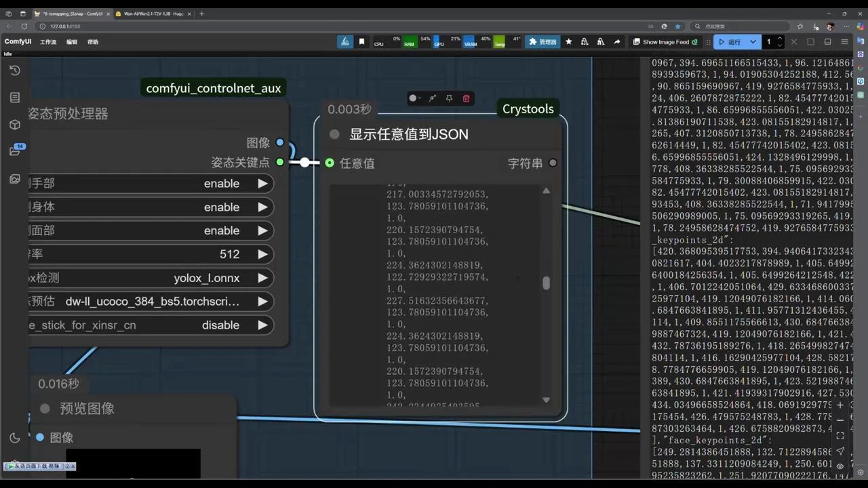Click the share arrow icon in toolbar

617,41
